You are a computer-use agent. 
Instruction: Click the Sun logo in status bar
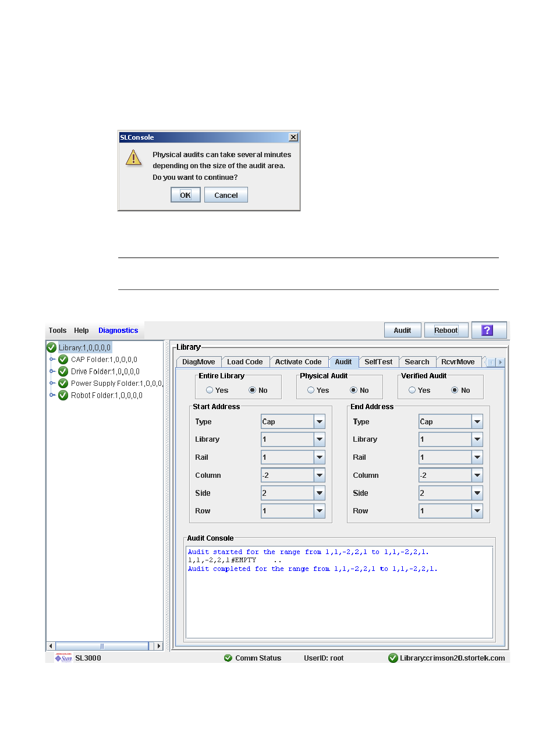pyautogui.click(x=63, y=658)
